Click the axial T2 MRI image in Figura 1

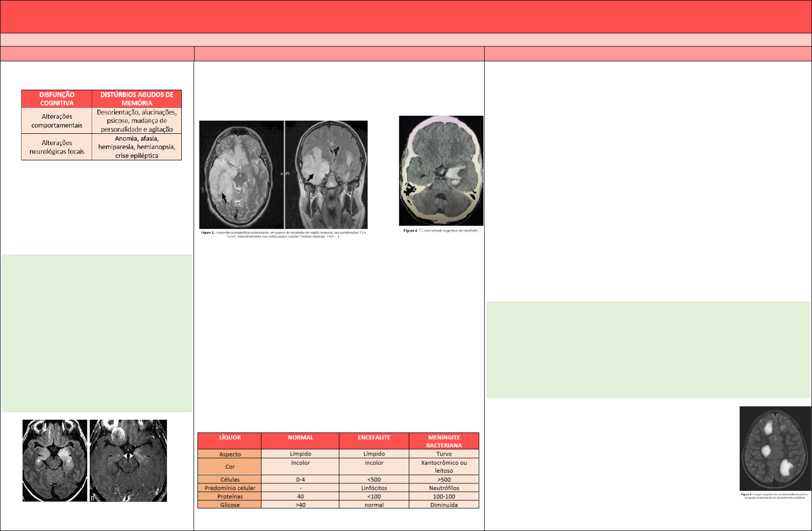pyautogui.click(x=241, y=175)
